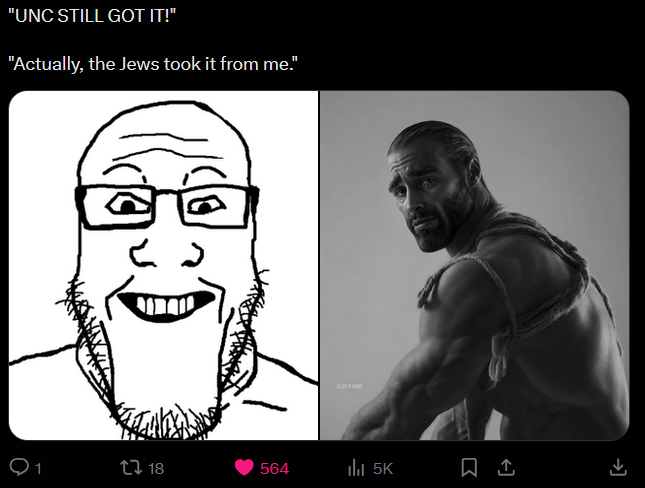Click the "UNC STILL GOT IT!" text line
Viewport: 645px width, 488px height.
pos(92,16)
